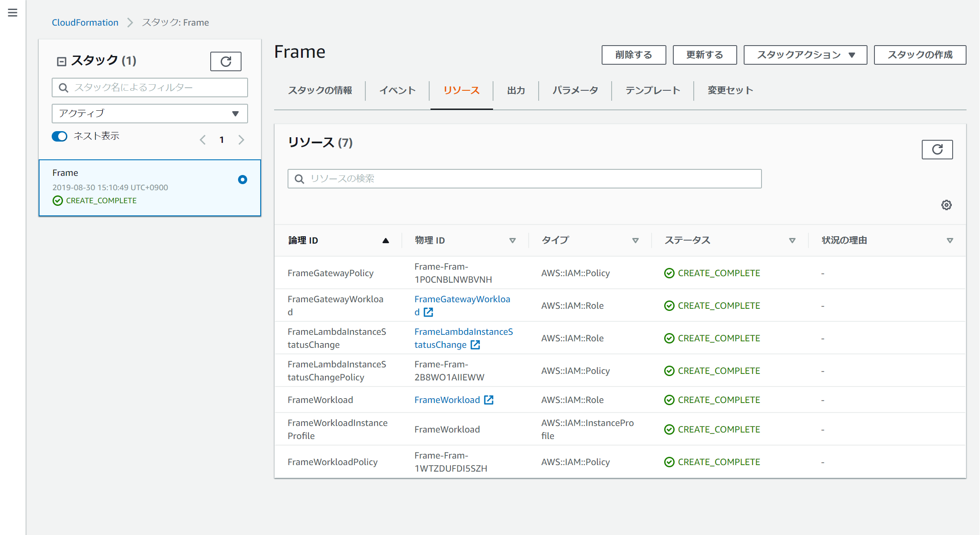Screen dimensions: 980x535
Task: Click physical ID Frame-Fram-1P0CNBLNWBVNH
Action: pos(453,273)
